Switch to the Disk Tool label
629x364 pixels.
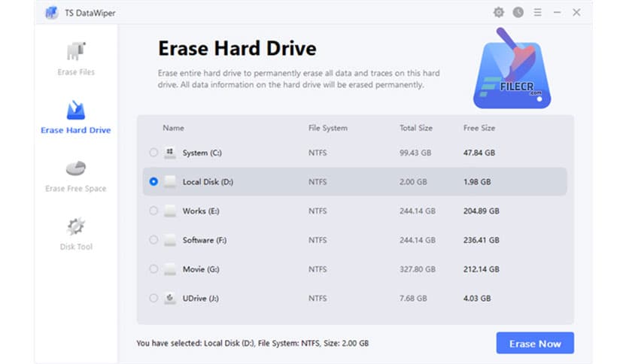pyautogui.click(x=76, y=247)
